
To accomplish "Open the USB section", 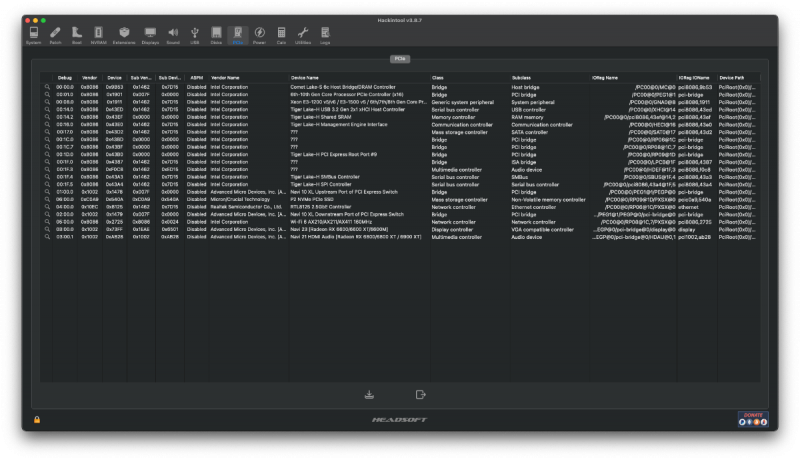I will (x=195, y=36).
